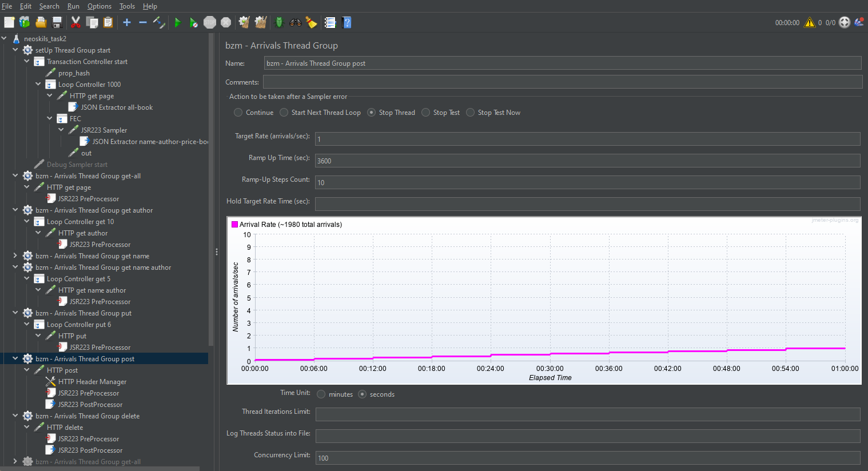Open the Function Helper list icon
The image size is (868, 471).
pos(330,22)
